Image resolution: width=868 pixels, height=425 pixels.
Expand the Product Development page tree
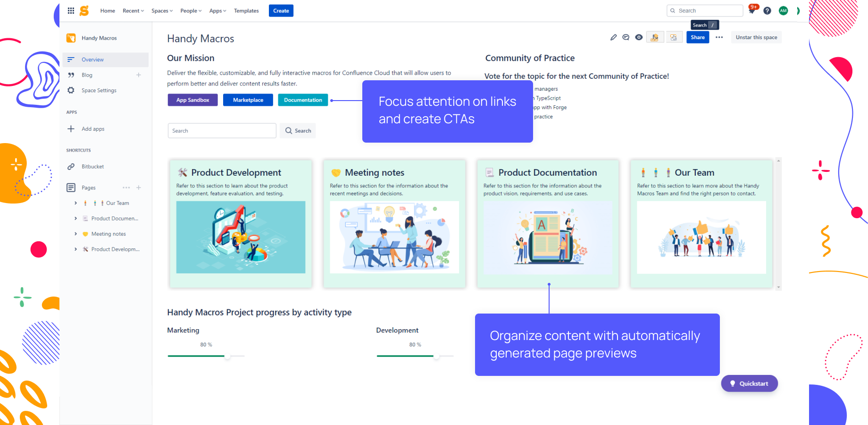[75, 249]
